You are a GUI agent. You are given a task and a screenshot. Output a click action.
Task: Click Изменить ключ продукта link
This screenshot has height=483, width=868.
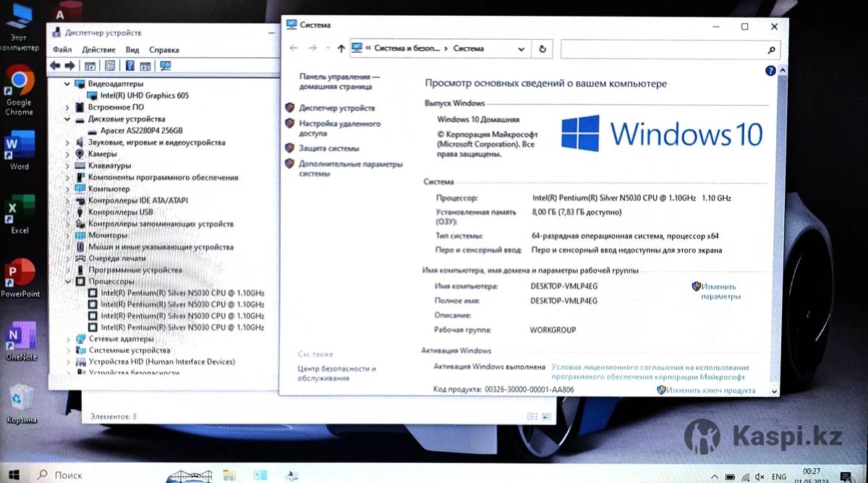pos(710,390)
